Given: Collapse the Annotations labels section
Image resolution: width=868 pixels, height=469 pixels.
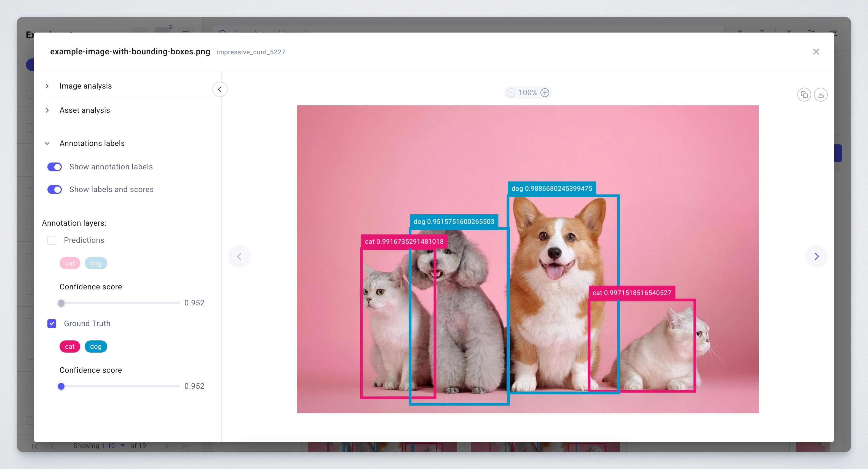Looking at the screenshot, I should pos(47,143).
